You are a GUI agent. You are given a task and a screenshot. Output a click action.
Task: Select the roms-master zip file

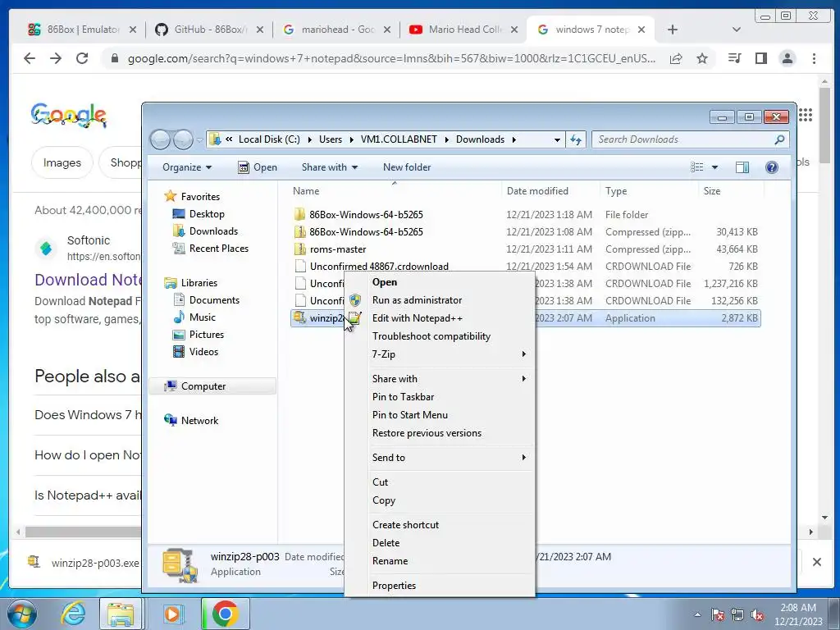click(337, 249)
